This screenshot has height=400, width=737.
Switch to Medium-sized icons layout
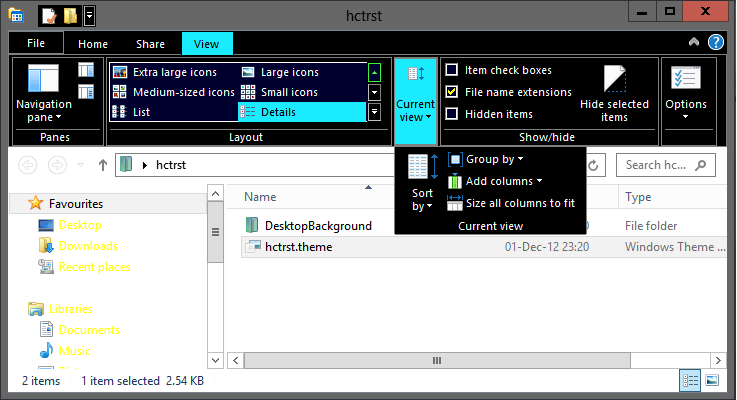pos(172,92)
